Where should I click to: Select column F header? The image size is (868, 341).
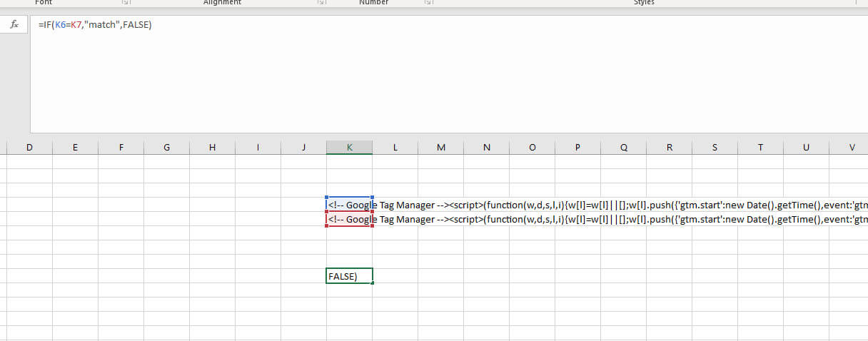121,147
